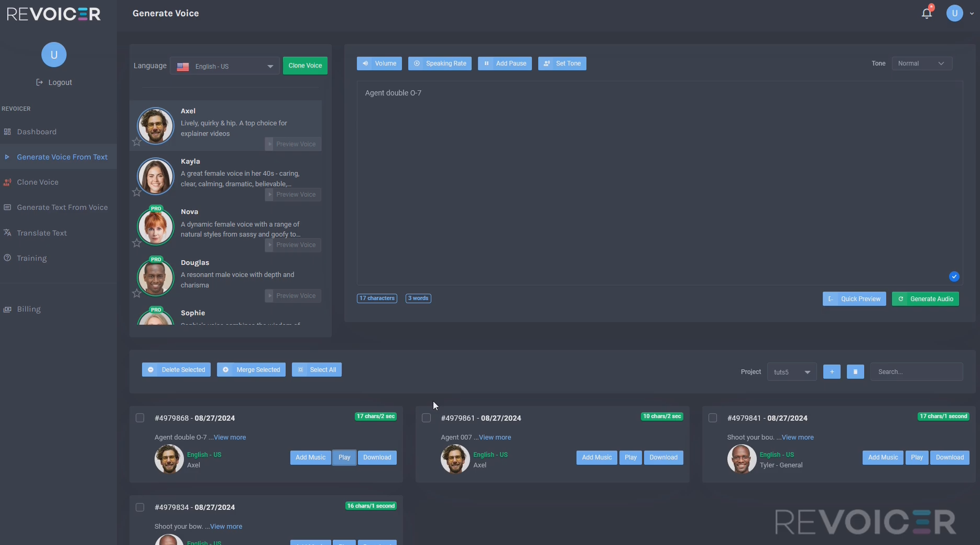Favorite Kayla's voice with the star
Viewport: 980px width, 545px height.
(x=136, y=193)
